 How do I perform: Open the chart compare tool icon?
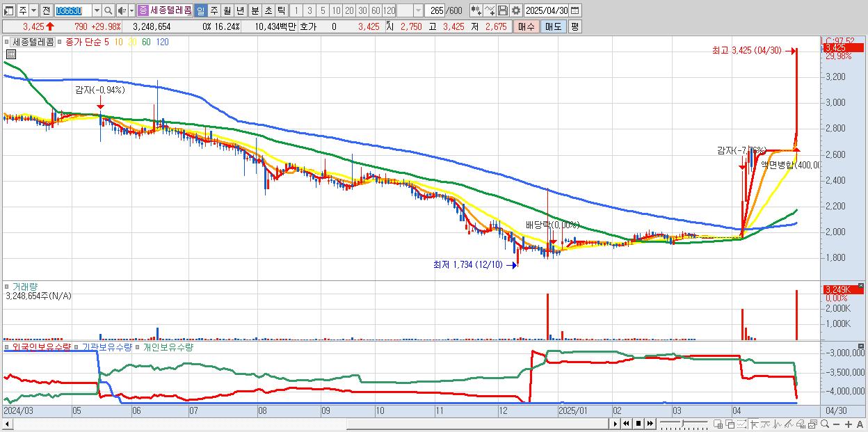[476, 10]
